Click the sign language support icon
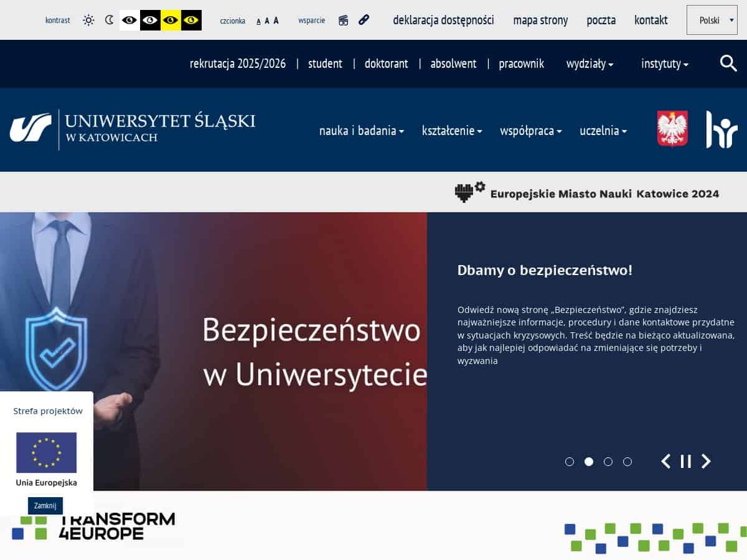 (343, 20)
